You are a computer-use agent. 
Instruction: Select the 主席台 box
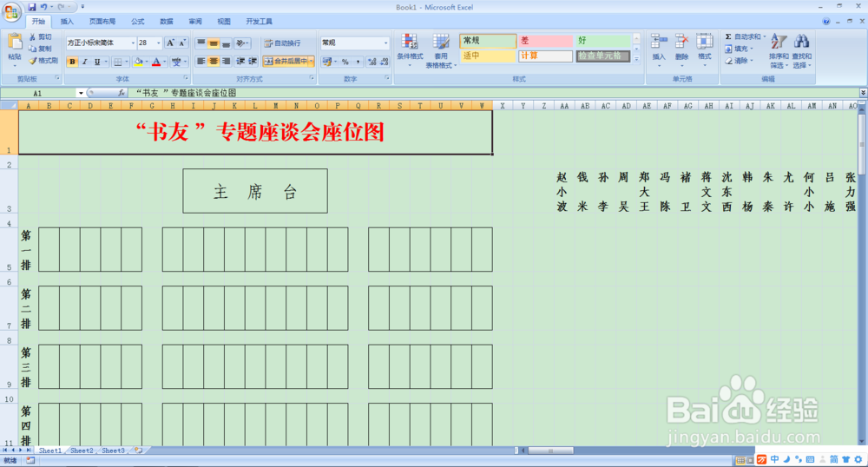coord(255,191)
